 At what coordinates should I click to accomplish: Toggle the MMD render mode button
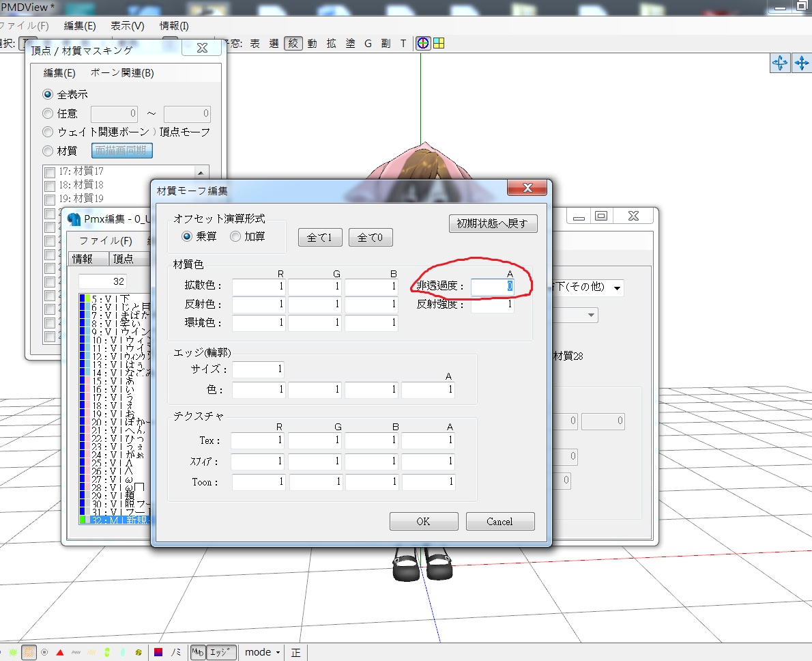point(197,652)
